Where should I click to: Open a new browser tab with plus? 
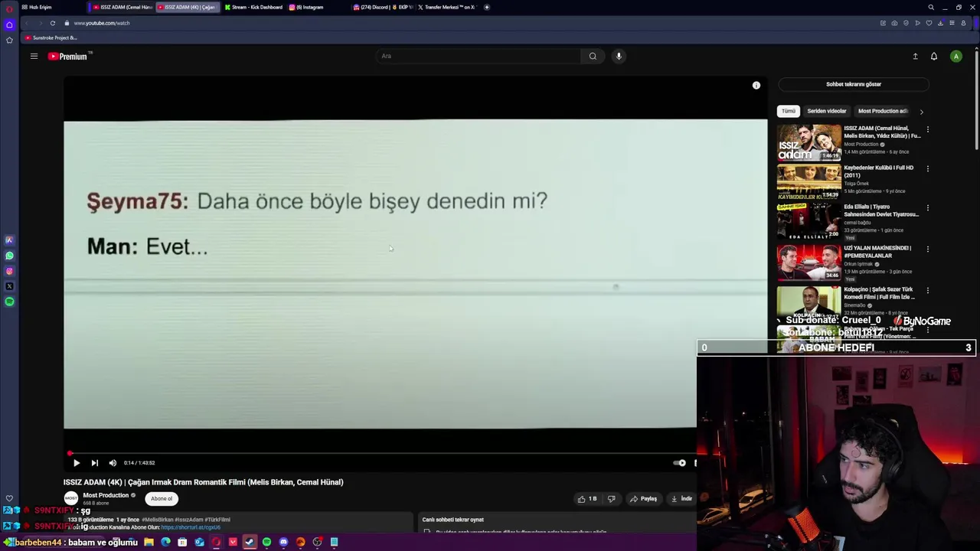[x=486, y=7]
